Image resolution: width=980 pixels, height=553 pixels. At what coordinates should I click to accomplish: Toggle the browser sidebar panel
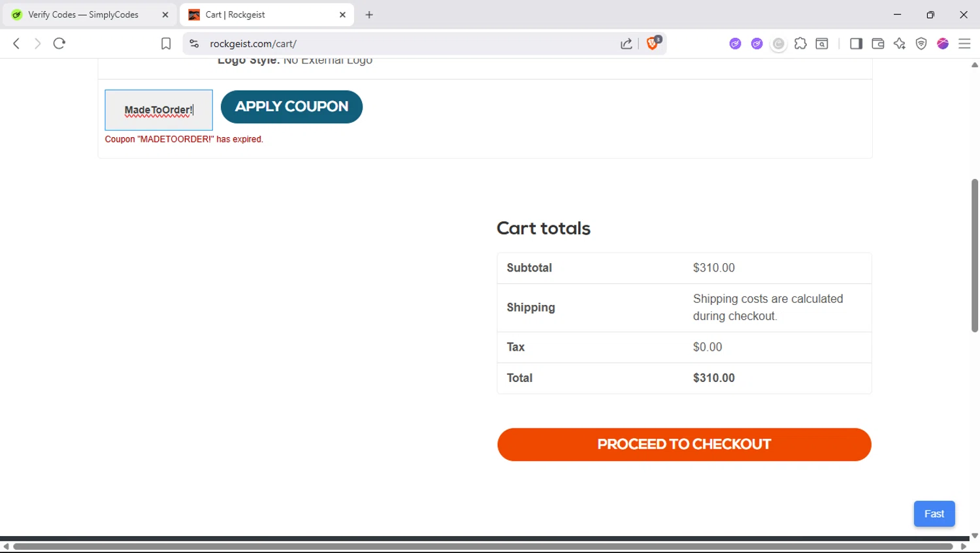[x=856, y=44]
